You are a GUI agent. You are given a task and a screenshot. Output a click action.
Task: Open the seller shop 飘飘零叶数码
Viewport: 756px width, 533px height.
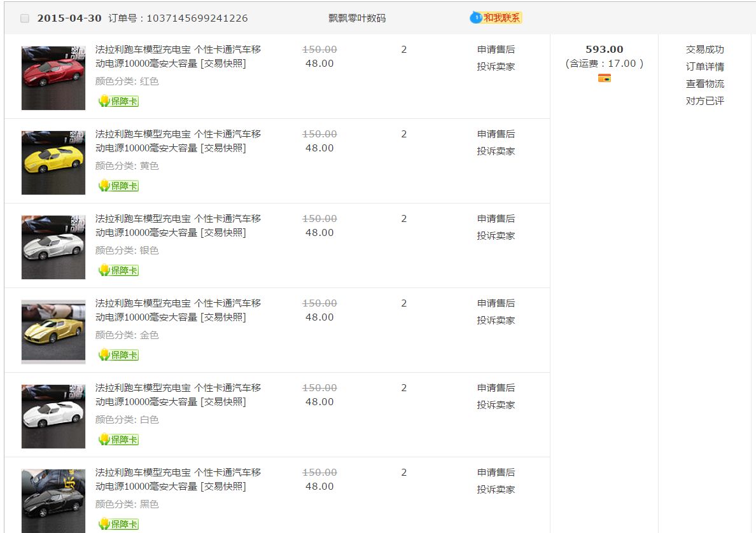pos(357,18)
